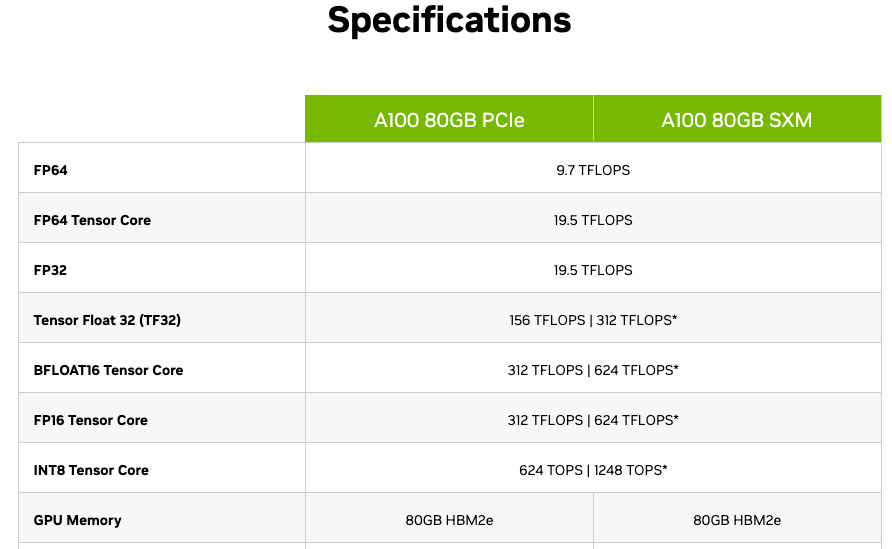Click the FP64 row label
The height and width of the screenshot is (549, 892).
click(x=51, y=170)
